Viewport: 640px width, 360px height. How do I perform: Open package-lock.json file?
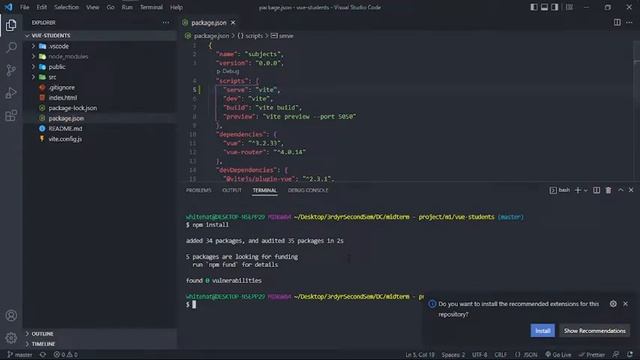click(x=100, y=108)
